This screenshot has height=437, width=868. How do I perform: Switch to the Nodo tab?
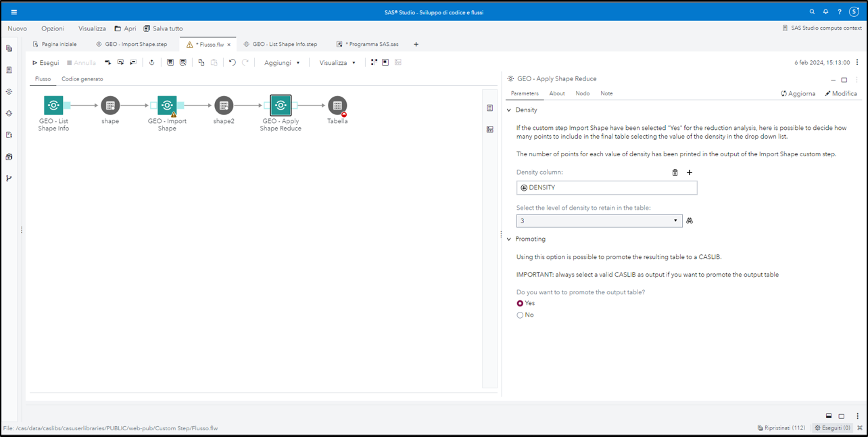pos(583,94)
